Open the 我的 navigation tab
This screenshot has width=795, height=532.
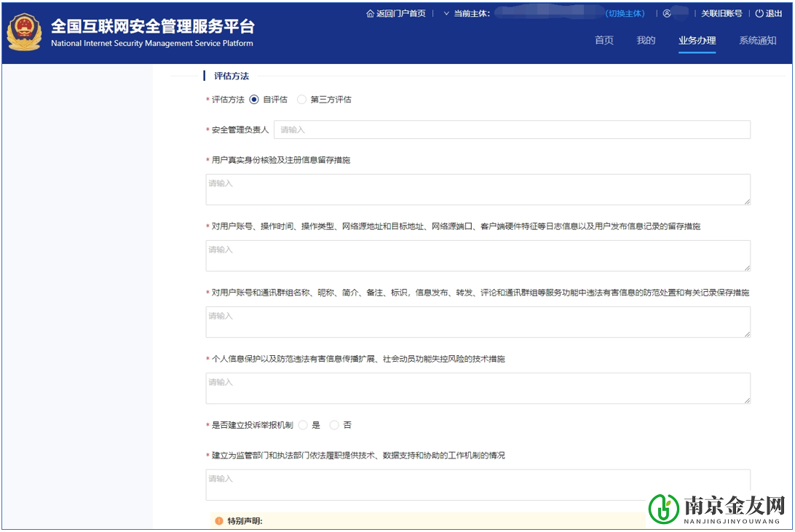coord(646,41)
